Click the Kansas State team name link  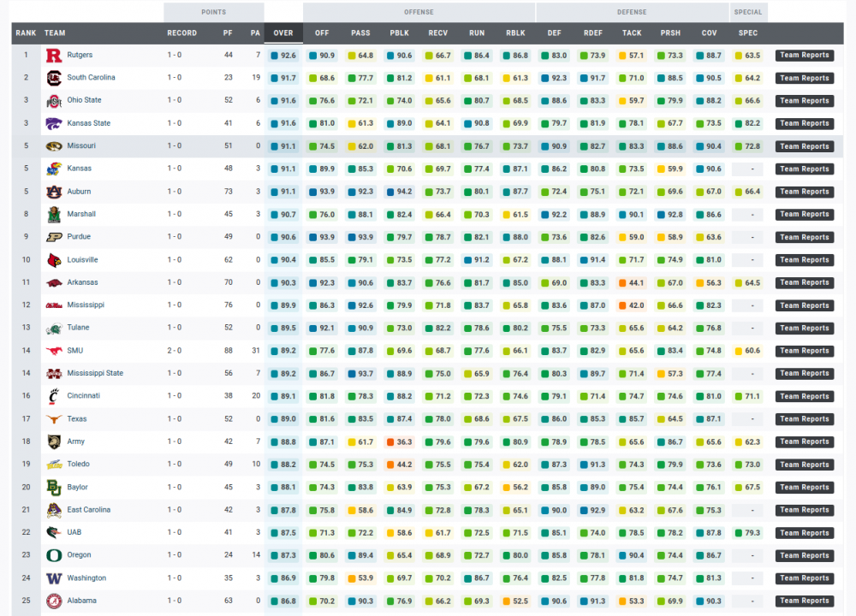click(87, 123)
